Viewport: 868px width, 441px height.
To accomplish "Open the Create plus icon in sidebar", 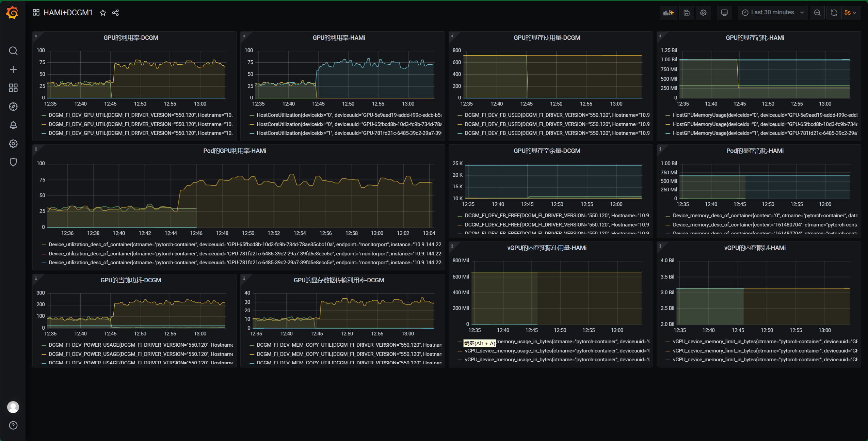I will click(13, 69).
